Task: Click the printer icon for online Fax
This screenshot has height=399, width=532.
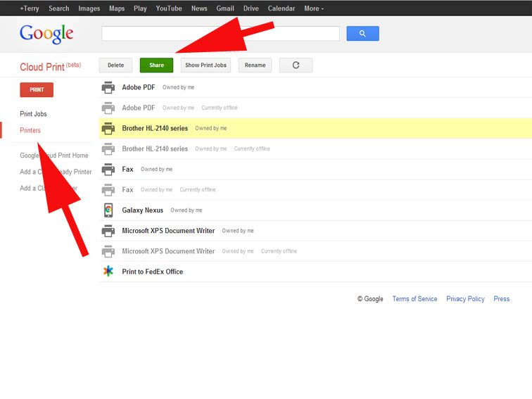Action: (x=108, y=170)
